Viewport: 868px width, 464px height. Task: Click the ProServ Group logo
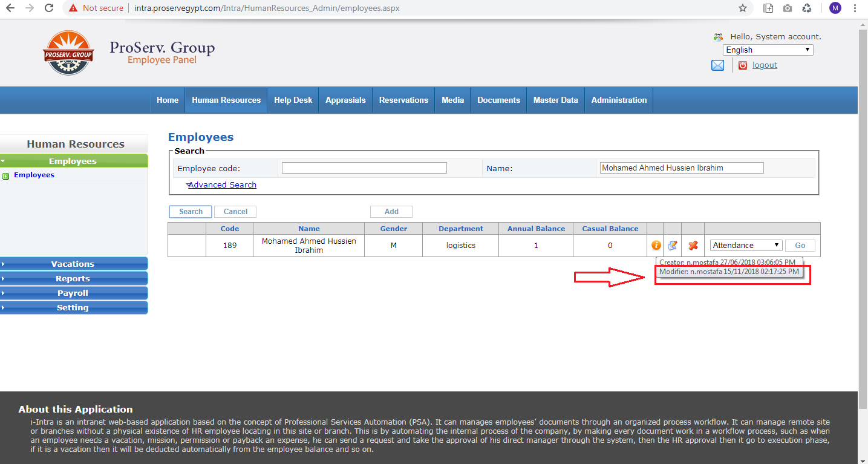click(68, 53)
